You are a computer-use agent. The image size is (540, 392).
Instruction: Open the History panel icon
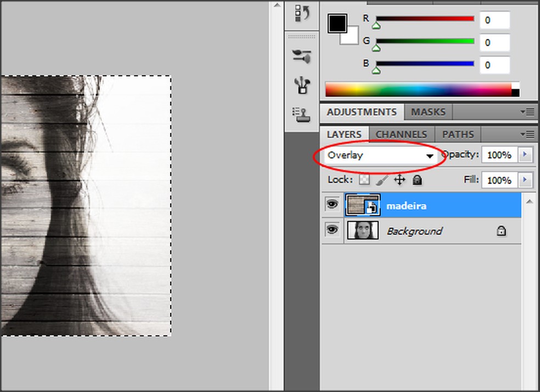[x=302, y=13]
